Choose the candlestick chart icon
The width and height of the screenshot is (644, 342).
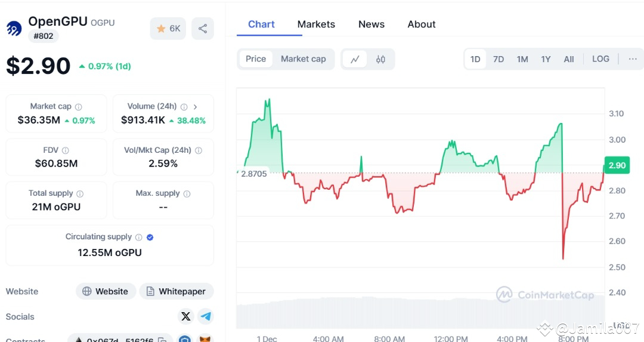[380, 59]
